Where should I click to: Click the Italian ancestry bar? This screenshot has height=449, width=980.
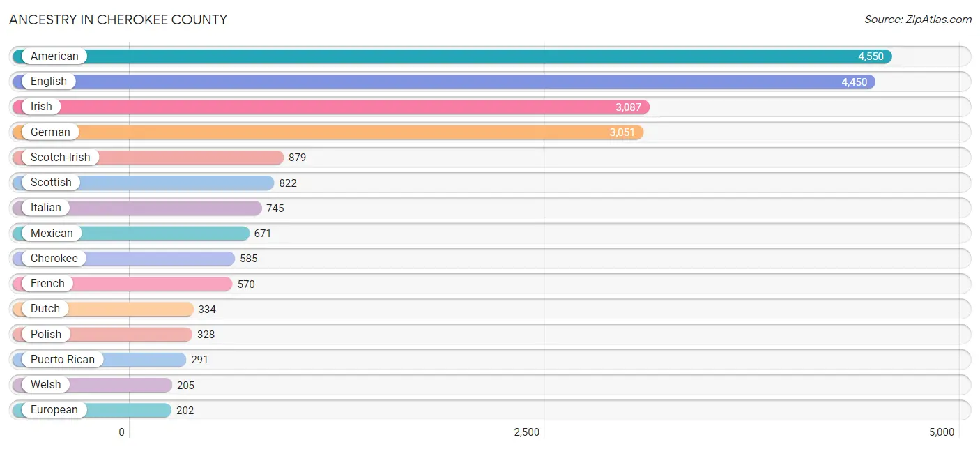(137, 208)
